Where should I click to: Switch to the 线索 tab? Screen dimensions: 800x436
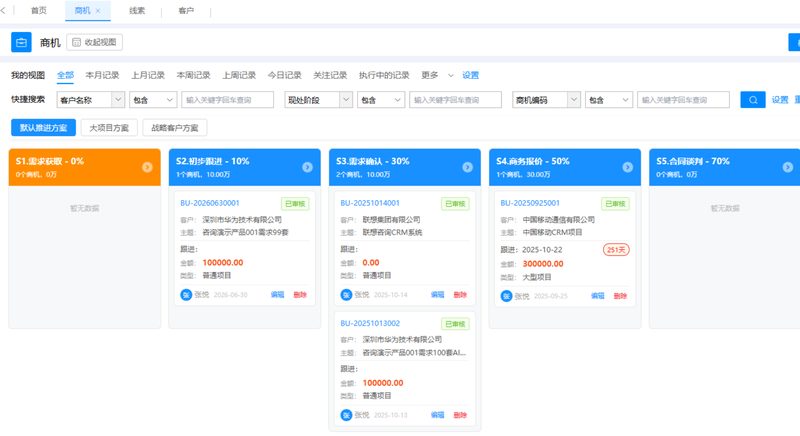(137, 10)
